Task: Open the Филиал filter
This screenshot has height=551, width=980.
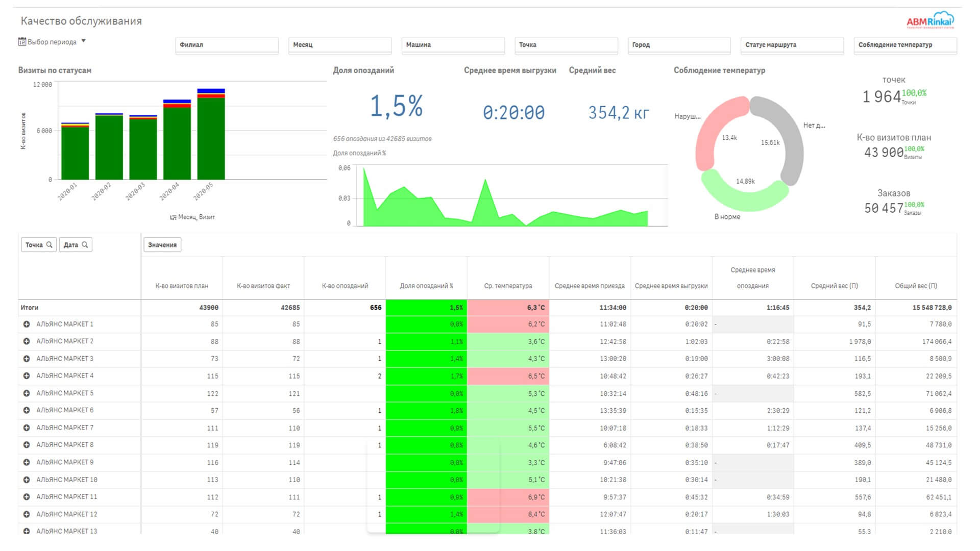Action: click(227, 45)
